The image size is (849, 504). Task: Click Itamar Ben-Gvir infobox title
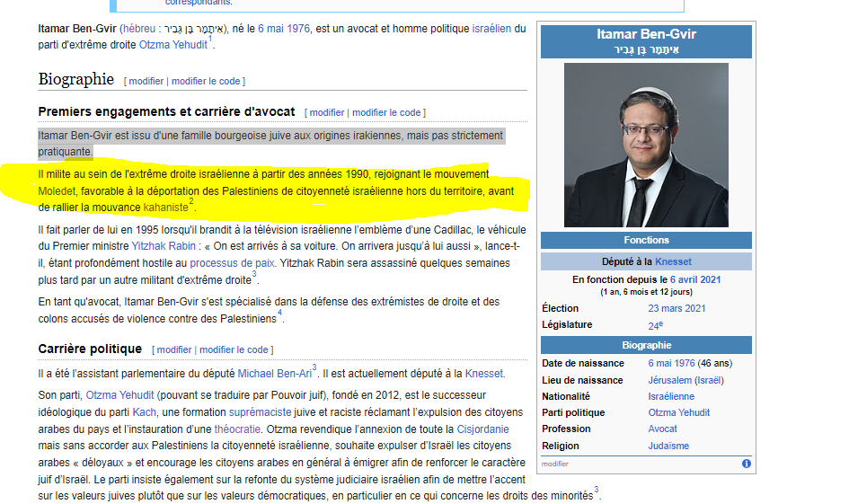point(646,34)
